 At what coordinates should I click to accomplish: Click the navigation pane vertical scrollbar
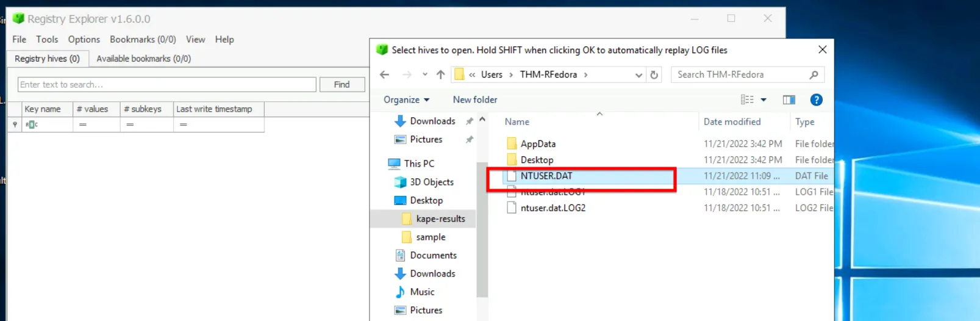[482, 232]
